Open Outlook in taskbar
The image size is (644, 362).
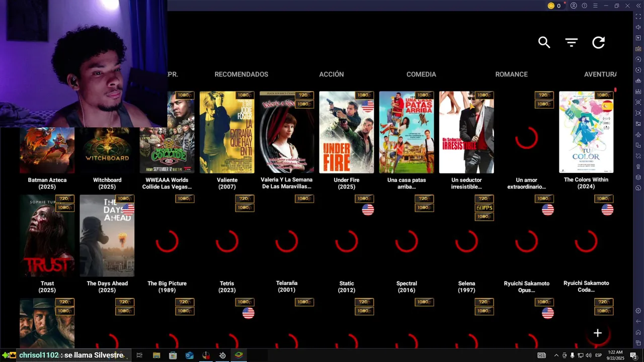point(189,355)
